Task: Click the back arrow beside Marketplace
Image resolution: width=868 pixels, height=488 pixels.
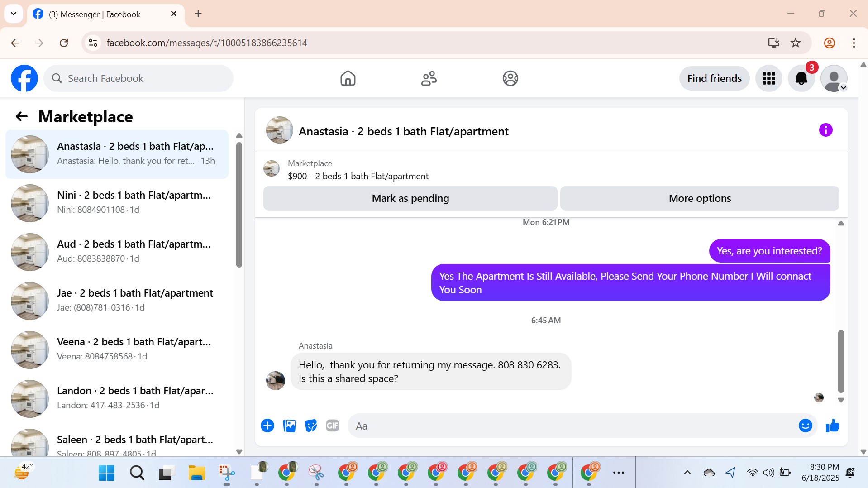Action: click(x=21, y=117)
